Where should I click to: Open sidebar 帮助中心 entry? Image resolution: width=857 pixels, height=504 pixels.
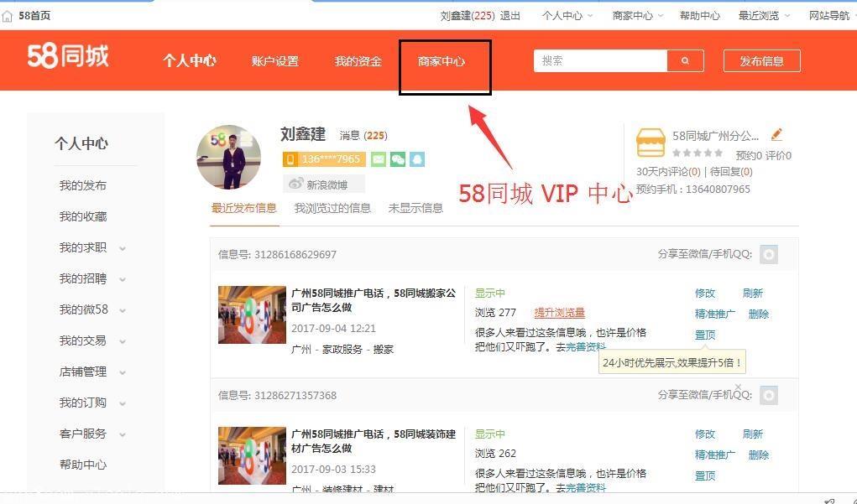point(82,465)
